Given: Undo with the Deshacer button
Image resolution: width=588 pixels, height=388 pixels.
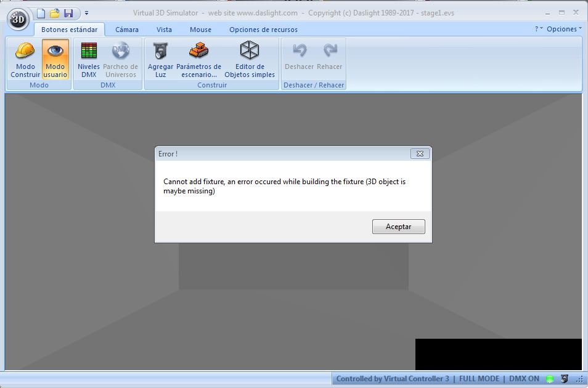Looking at the screenshot, I should 300,55.
